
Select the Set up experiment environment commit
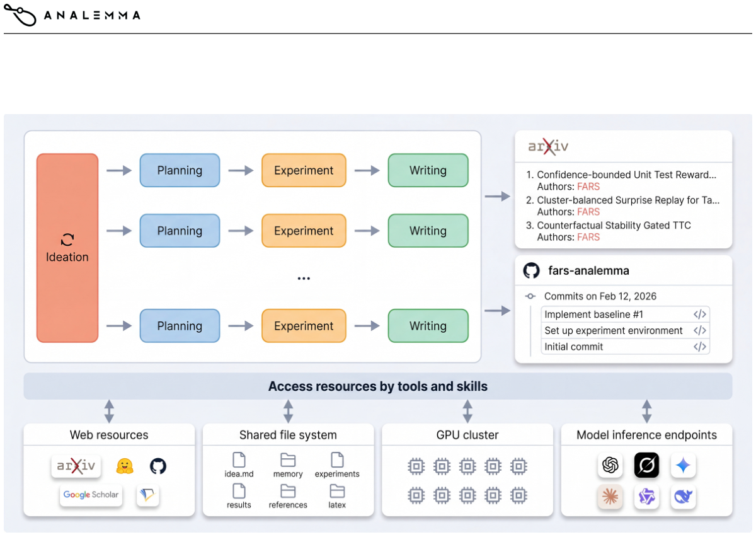(x=626, y=330)
